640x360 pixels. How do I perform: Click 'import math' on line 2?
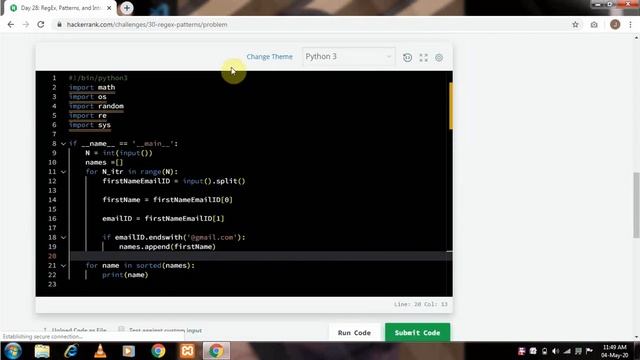pos(92,87)
